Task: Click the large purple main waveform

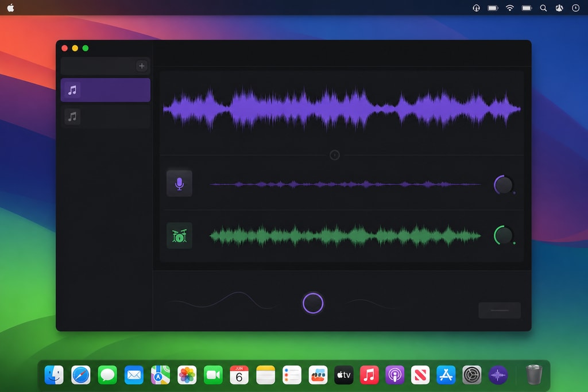Action: click(342, 109)
